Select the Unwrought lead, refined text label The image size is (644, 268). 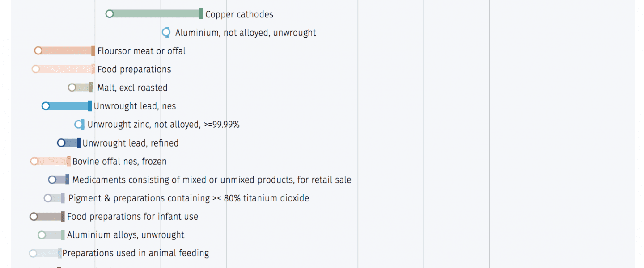coord(131,143)
